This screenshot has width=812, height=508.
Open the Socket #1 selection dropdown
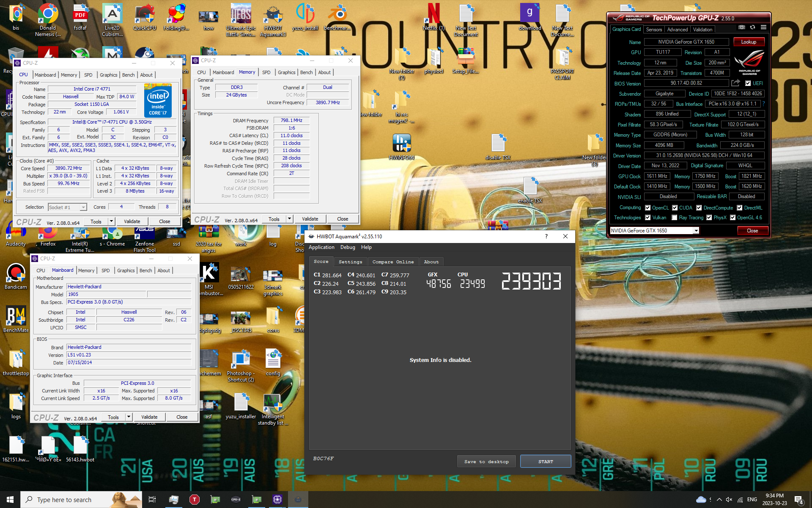67,207
